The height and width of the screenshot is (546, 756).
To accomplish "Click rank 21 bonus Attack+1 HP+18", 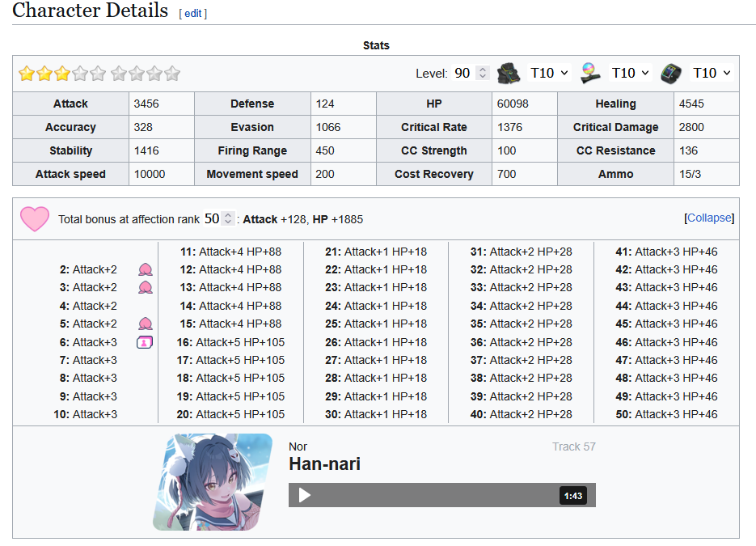I will [x=376, y=252].
